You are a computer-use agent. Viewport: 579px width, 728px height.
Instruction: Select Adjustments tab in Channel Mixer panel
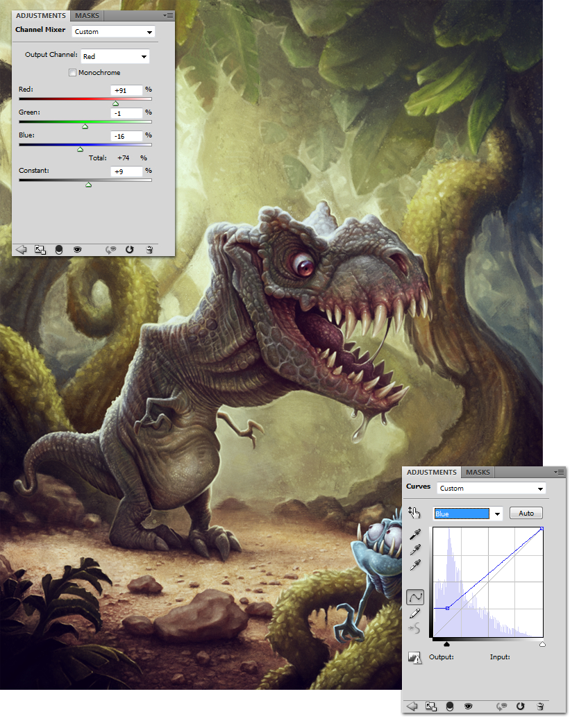click(x=41, y=15)
